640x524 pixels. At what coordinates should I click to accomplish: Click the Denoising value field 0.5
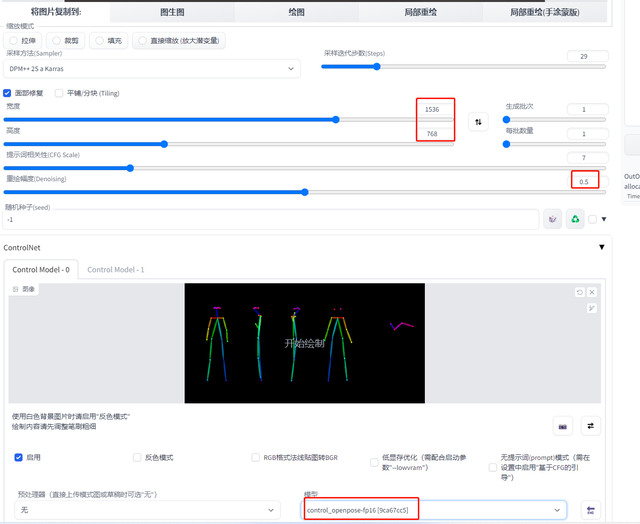(587, 182)
